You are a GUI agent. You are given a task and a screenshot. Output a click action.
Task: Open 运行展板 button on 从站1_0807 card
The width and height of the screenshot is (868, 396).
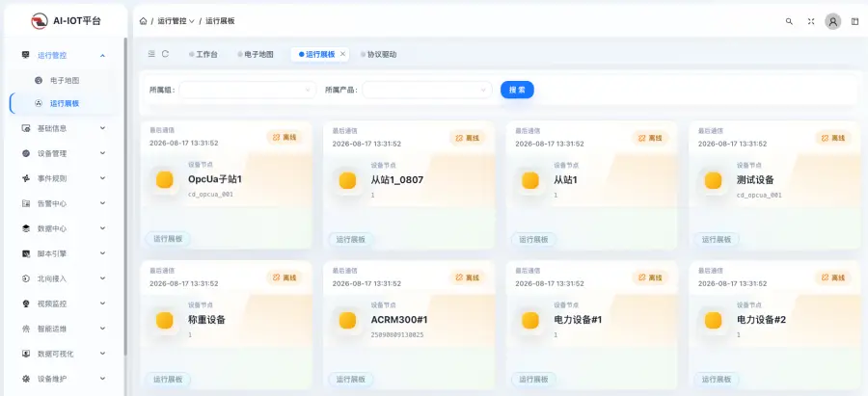coord(351,240)
